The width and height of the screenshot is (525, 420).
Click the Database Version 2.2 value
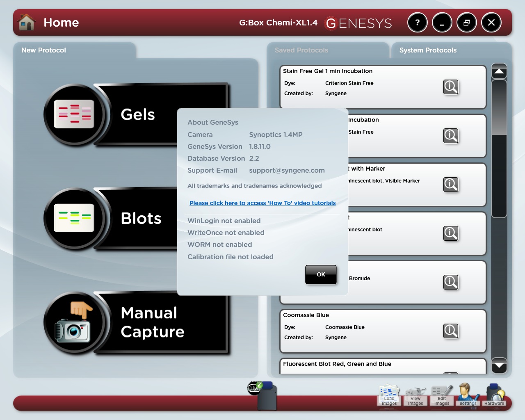[254, 158]
